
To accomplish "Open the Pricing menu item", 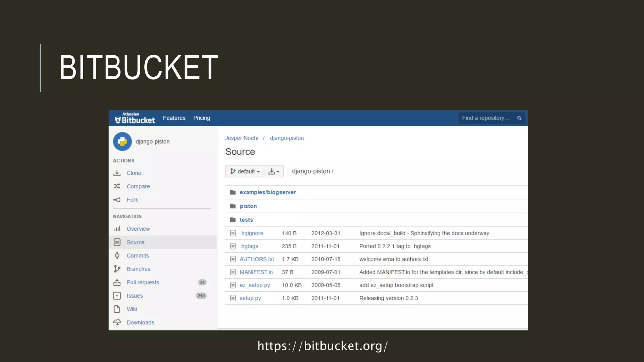I will point(202,118).
